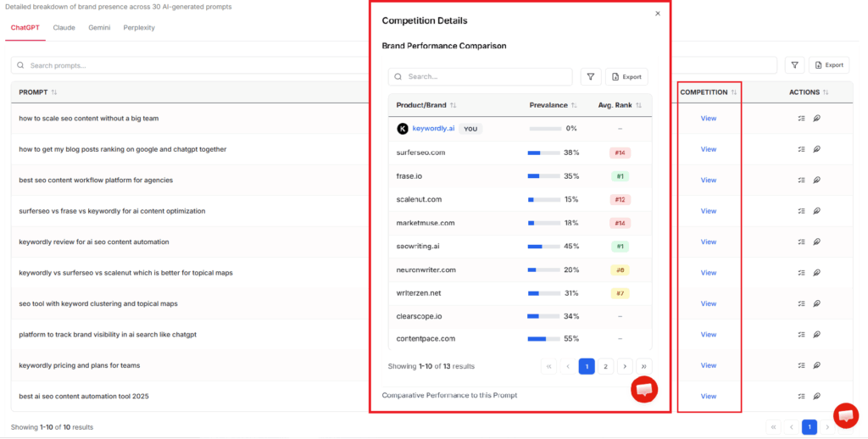Click checklist icon for 'keywordly pricing and plans' row
The width and height of the screenshot is (868, 439).
[x=802, y=365]
